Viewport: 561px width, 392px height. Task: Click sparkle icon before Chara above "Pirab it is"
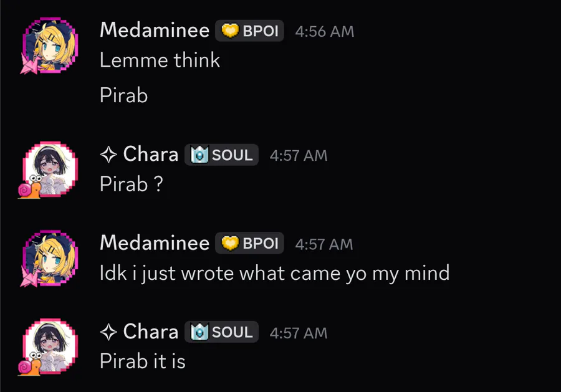pos(108,332)
